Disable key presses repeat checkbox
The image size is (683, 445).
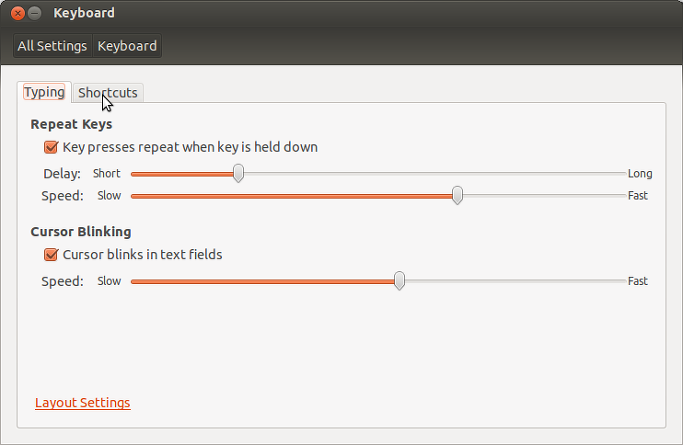pos(51,147)
